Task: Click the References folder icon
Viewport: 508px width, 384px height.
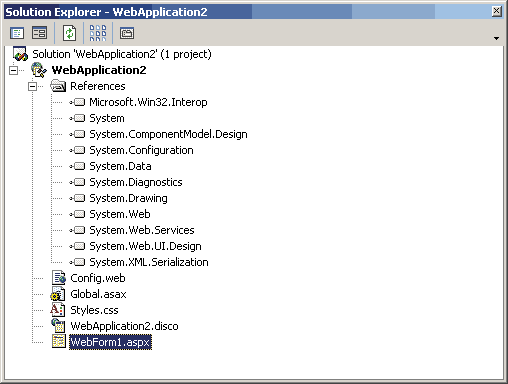Action: coord(58,86)
